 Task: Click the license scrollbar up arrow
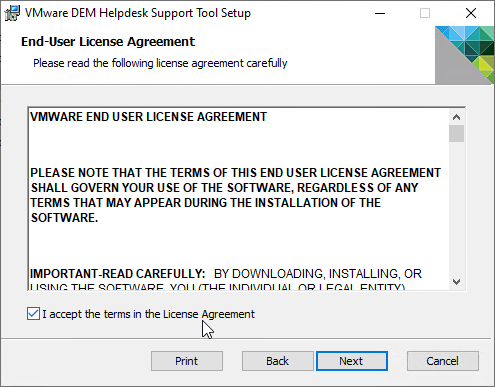[x=456, y=117]
